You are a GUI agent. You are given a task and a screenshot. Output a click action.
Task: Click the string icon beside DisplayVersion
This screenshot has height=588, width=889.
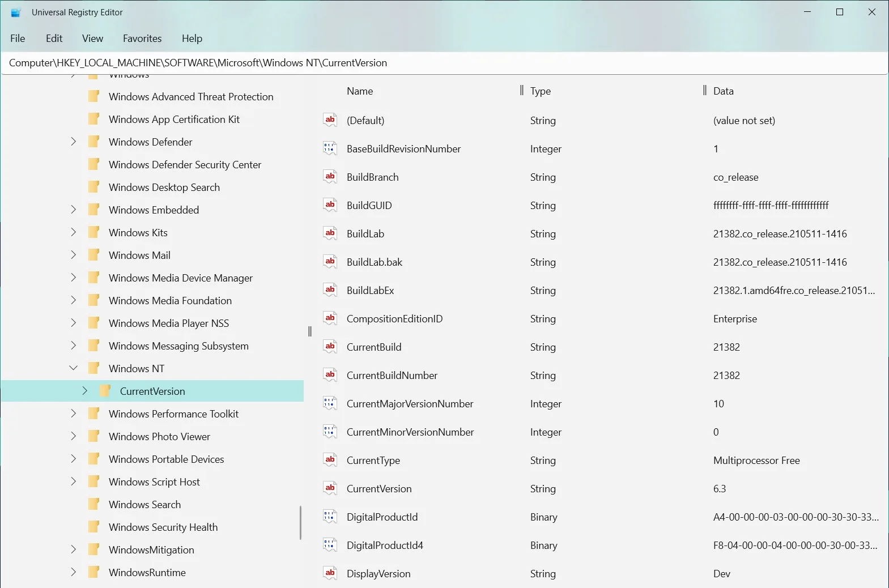click(x=330, y=573)
